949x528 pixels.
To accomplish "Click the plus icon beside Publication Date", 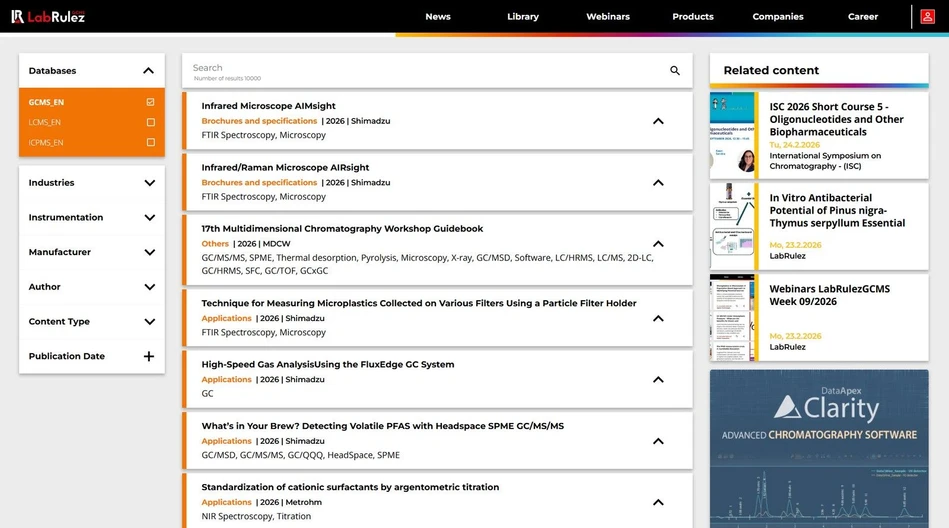I will 149,356.
